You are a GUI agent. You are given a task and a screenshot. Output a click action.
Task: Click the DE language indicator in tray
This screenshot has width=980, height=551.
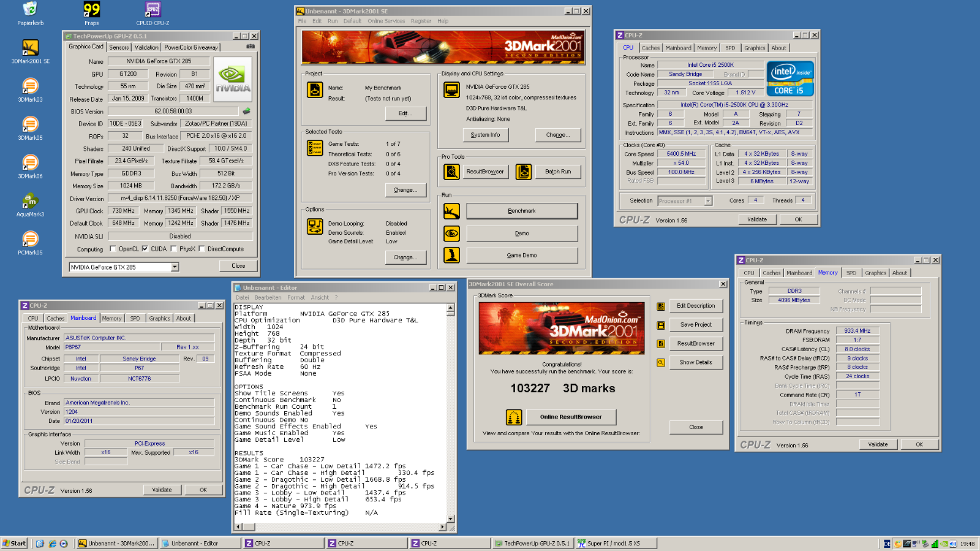[x=887, y=544]
